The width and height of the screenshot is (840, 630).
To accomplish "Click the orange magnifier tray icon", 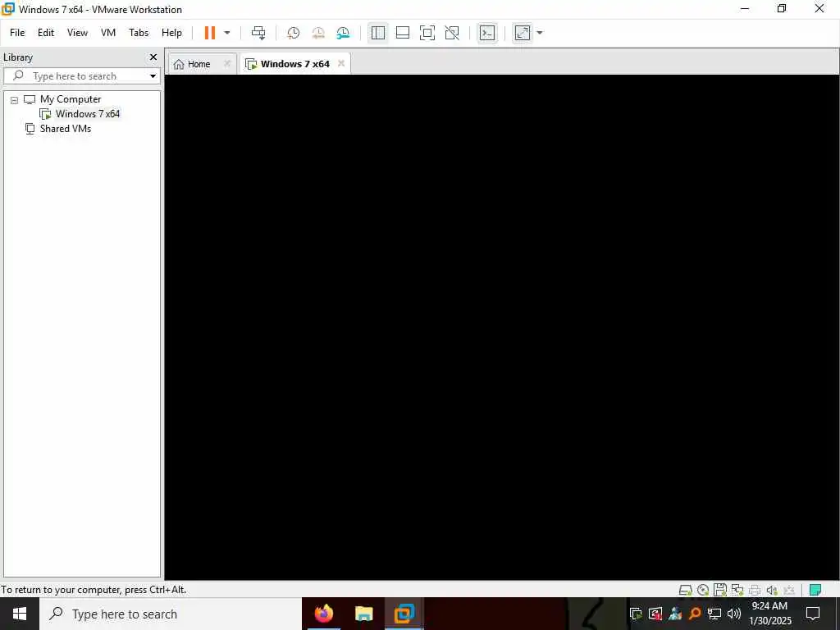I will (x=694, y=614).
